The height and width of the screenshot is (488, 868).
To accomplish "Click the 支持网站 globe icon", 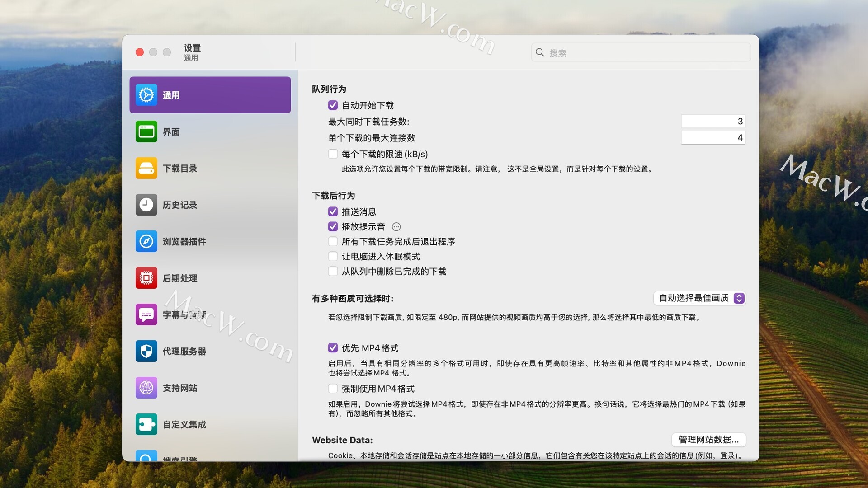I will pyautogui.click(x=146, y=388).
